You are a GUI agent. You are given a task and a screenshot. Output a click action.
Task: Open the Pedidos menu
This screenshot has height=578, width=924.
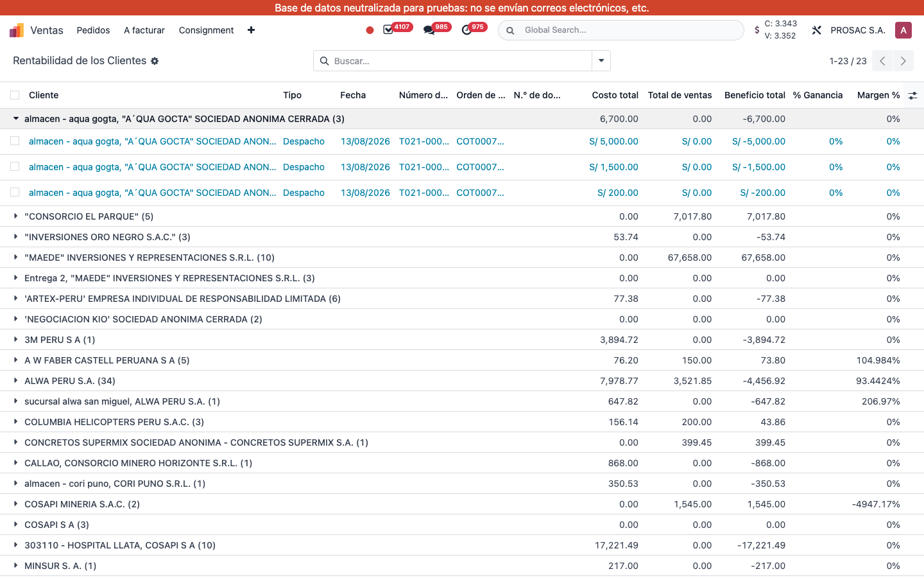tap(93, 30)
